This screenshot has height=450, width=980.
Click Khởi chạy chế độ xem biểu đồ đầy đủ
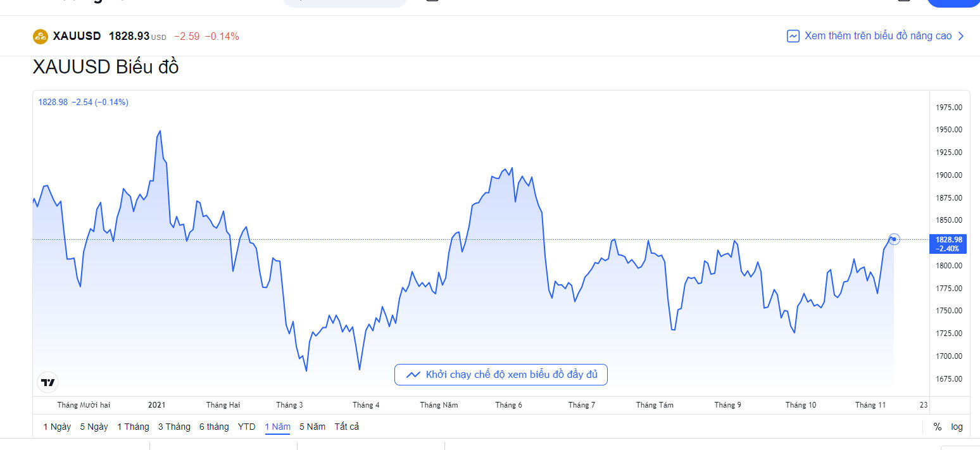tap(511, 375)
